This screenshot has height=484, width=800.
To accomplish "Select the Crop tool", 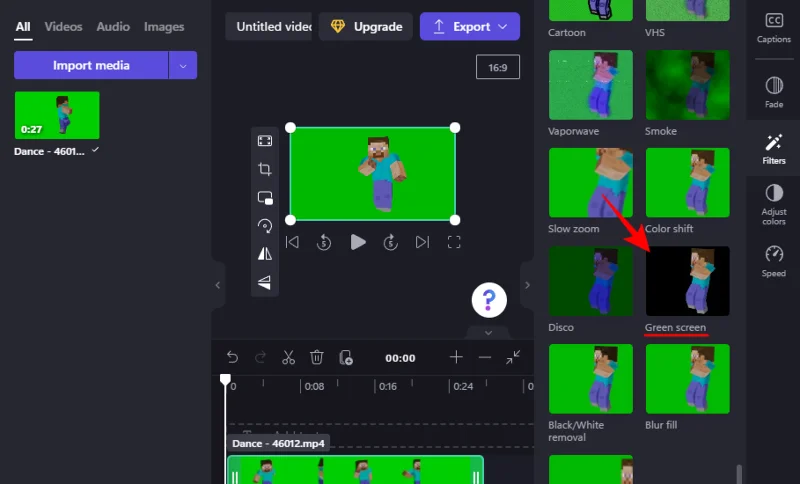I will point(265,169).
